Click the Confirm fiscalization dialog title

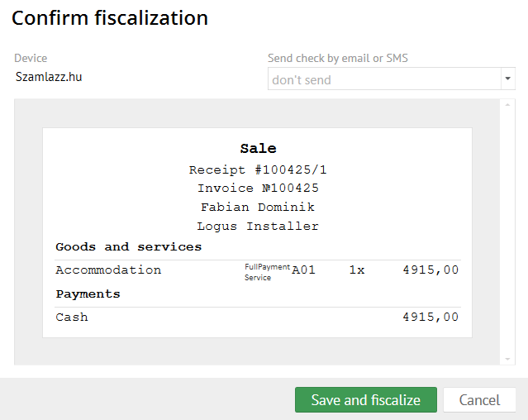(x=110, y=17)
